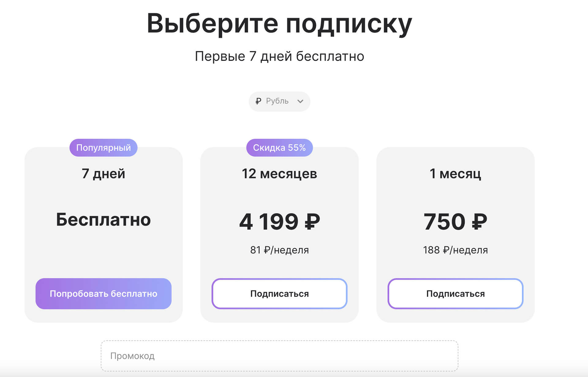Click the Попробовать бесплатно button
This screenshot has width=588, height=377.
(104, 293)
